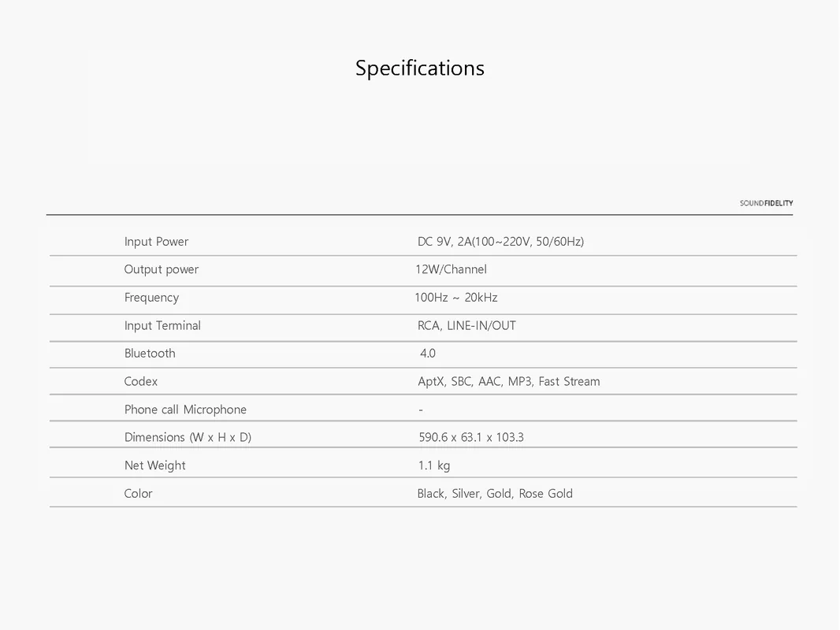Click the 1.1 kg weight value
Image resolution: width=840 pixels, height=630 pixels.
434,465
